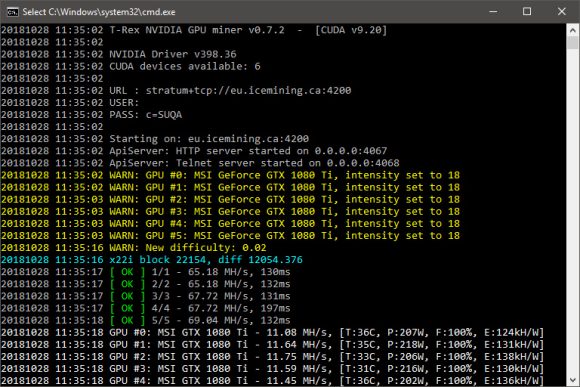Viewport: 580px width, 387px height.
Task: Click the cmd.exe icon in title bar
Action: tap(13, 12)
